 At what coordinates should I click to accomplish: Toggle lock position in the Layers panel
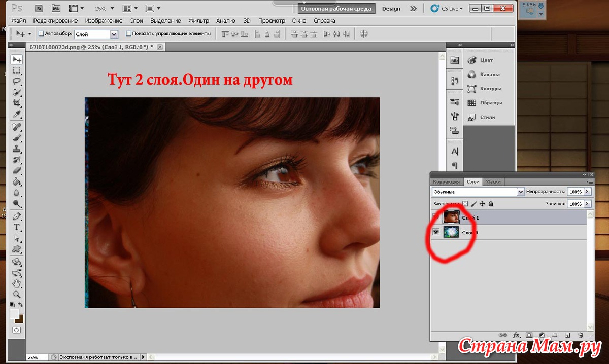point(482,204)
